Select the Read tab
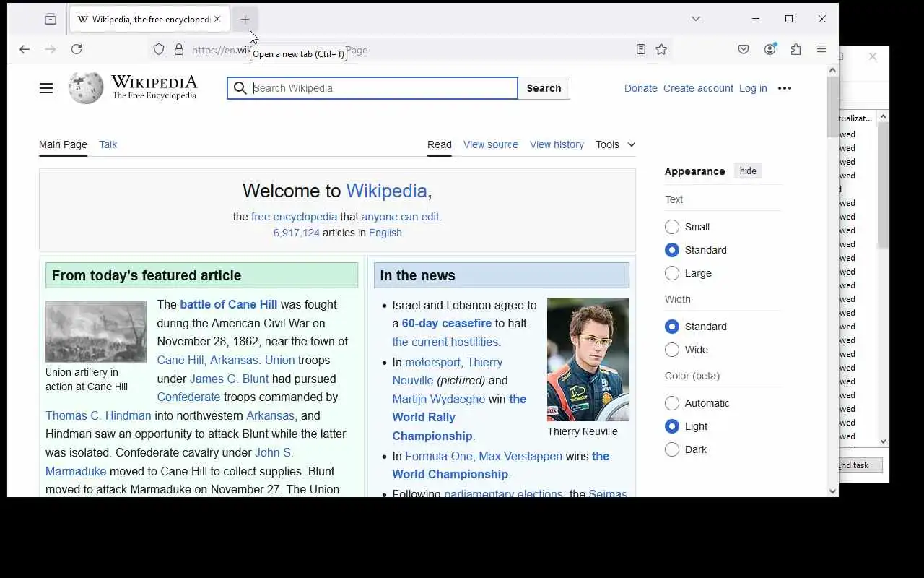924x578 pixels. pos(440,144)
